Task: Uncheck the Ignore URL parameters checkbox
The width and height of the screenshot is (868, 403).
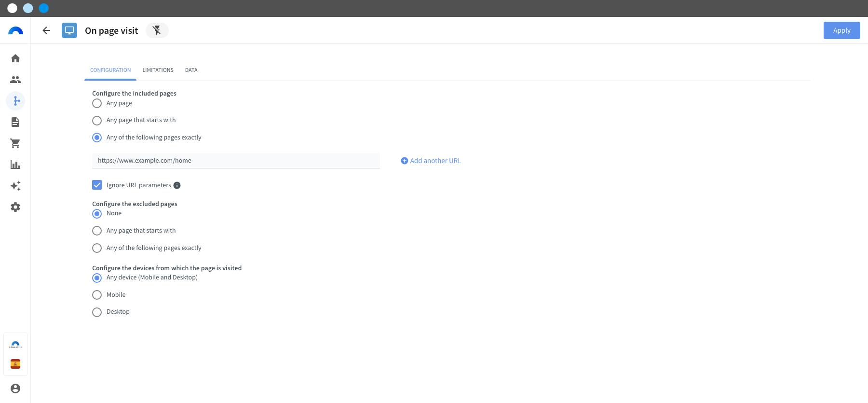Action: click(97, 185)
